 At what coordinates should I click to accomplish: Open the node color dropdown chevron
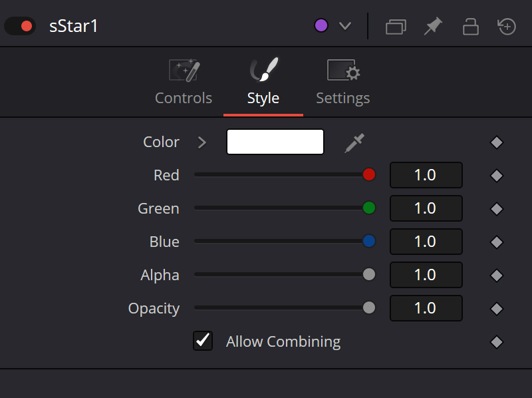pos(345,26)
